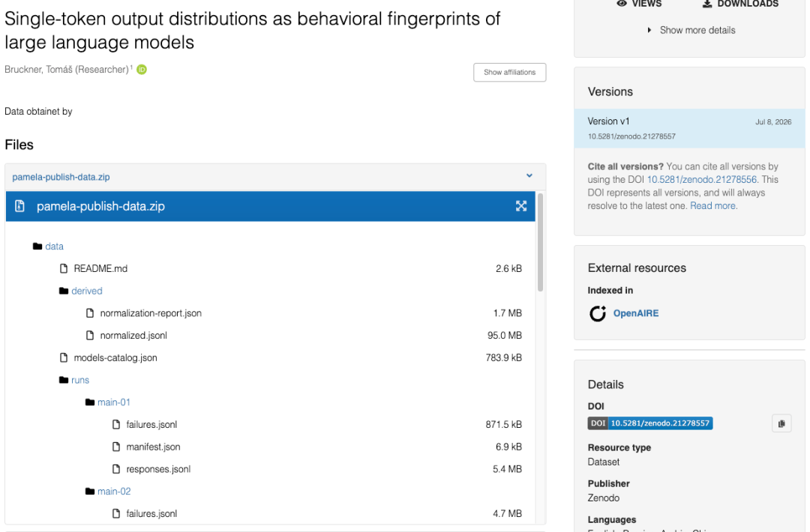The height and width of the screenshot is (532, 810).
Task: Collapse the pamela-publish-data.zip preview chevron
Action: [x=529, y=176]
